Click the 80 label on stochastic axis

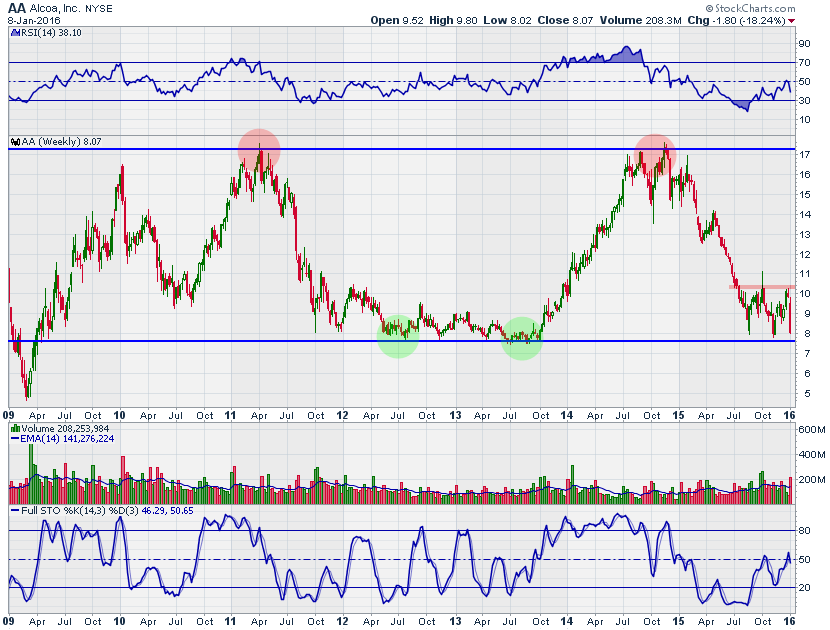[805, 530]
